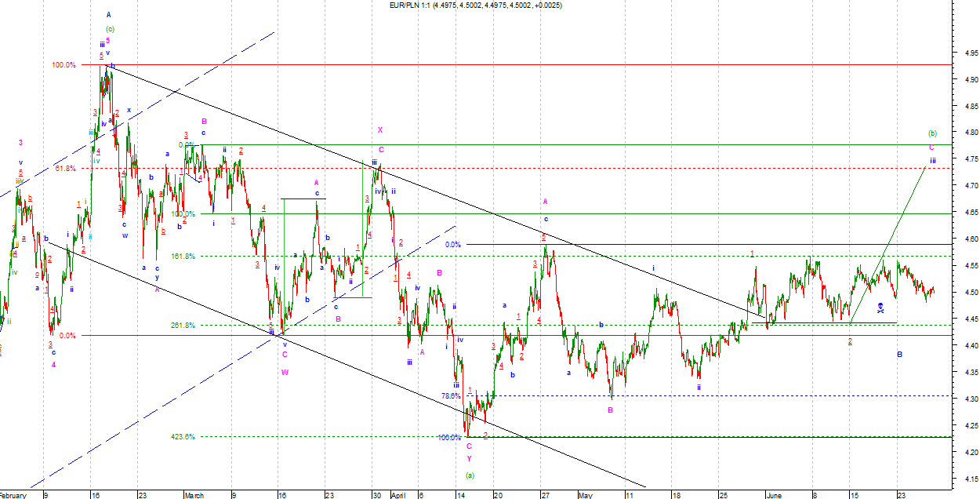Click the 4.95 price axis value

tap(967, 54)
